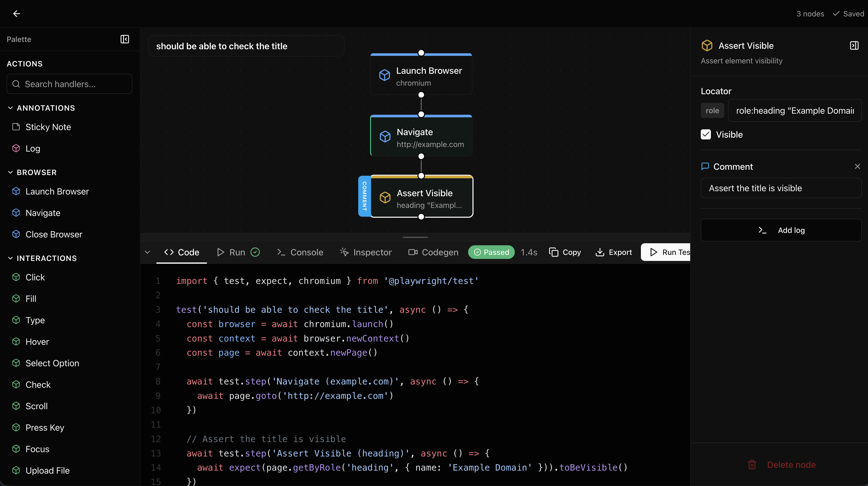Collapse the INTERACTIONS section
The height and width of the screenshot is (486, 868).
[10, 258]
